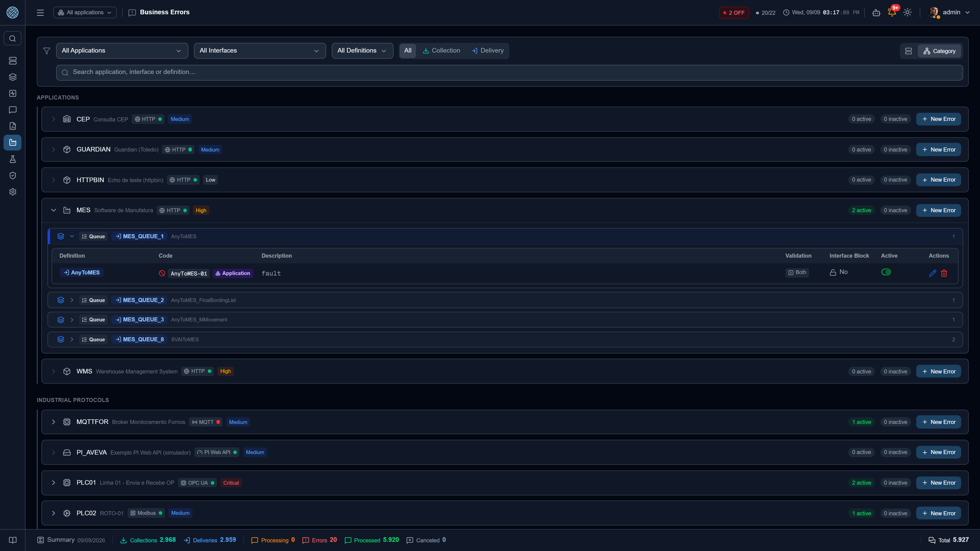Click New Error for MES
980x551 pixels.
[x=939, y=210]
